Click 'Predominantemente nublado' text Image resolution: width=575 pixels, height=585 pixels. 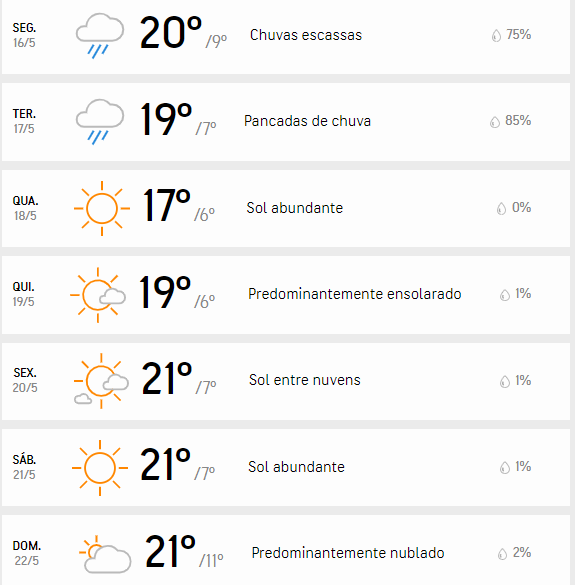coord(348,553)
